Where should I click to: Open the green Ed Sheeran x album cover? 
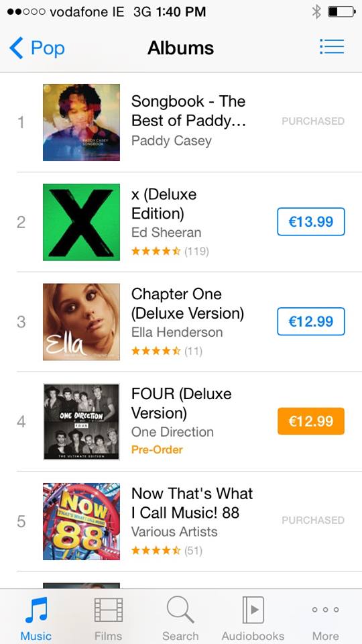[x=81, y=222]
